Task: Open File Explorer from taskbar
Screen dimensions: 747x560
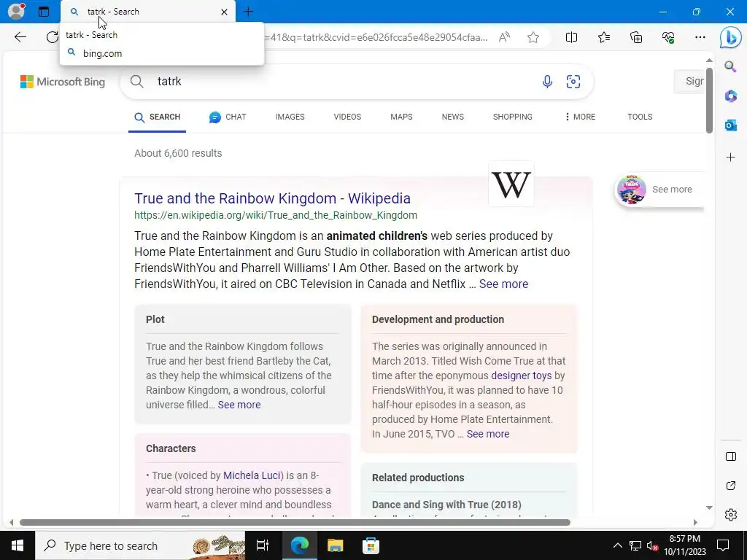Action: click(x=335, y=545)
